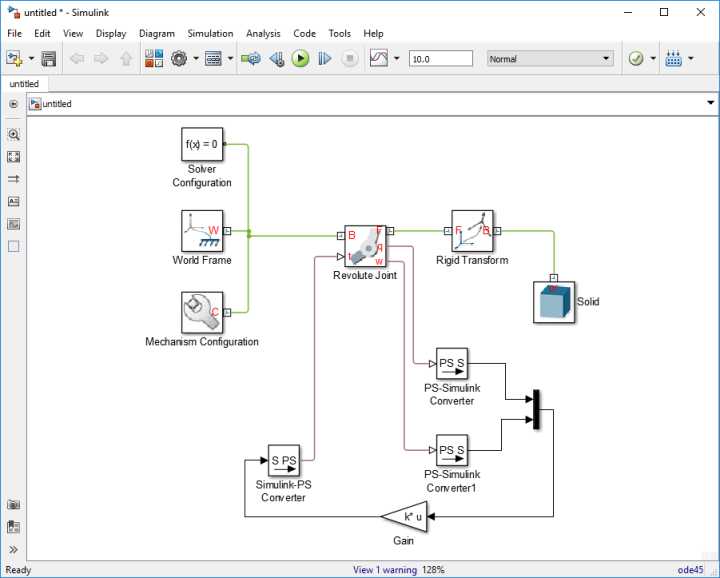Image resolution: width=720 pixels, height=578 pixels.
Task: Run the simulation with the green Play button
Action: pos(300,59)
